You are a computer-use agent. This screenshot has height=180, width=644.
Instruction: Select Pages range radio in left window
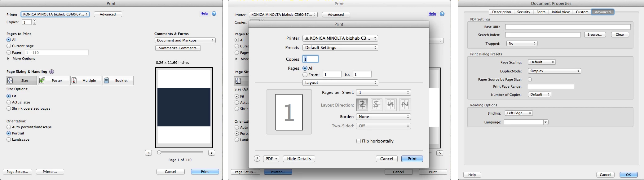pyautogui.click(x=9, y=53)
